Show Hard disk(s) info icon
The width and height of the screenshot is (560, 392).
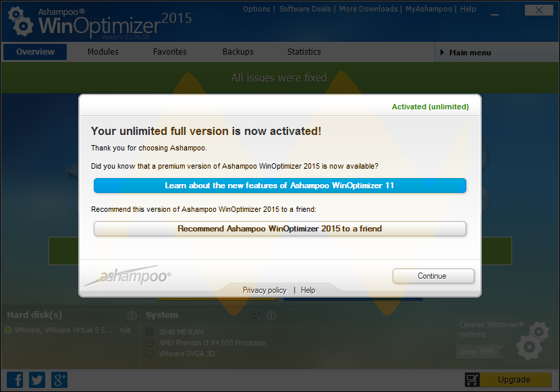click(x=132, y=316)
